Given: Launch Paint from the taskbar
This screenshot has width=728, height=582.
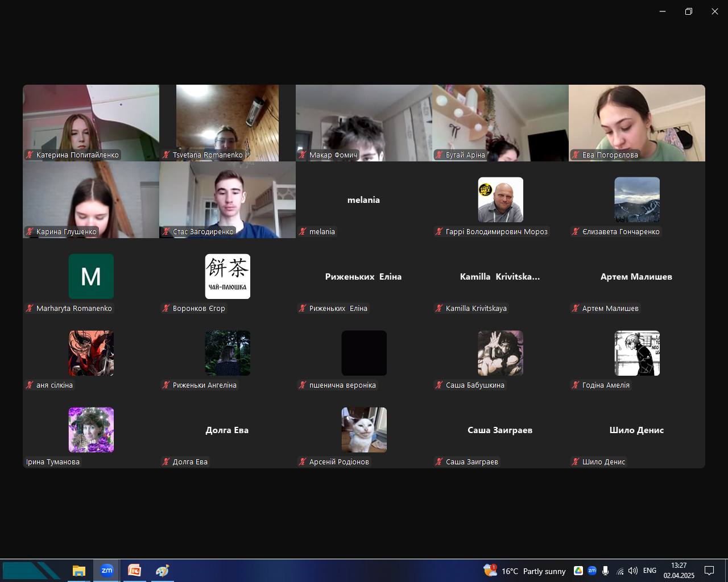Looking at the screenshot, I should (x=162, y=571).
